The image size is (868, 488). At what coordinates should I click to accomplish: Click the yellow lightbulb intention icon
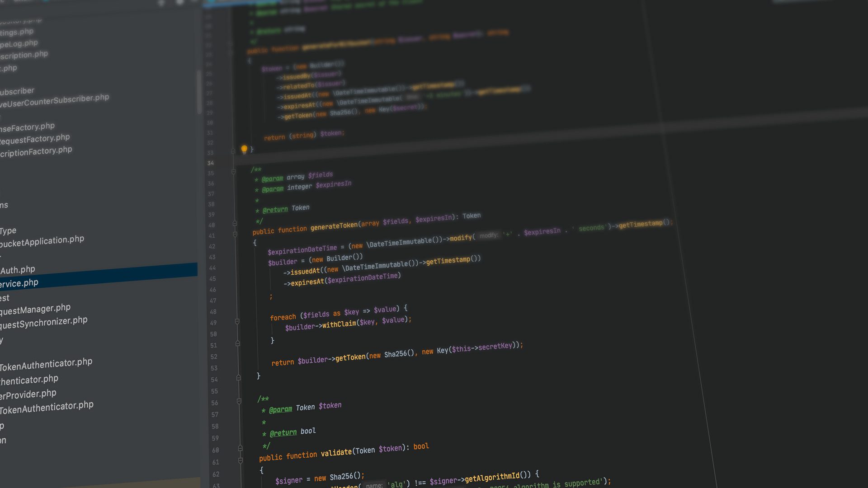pyautogui.click(x=244, y=149)
